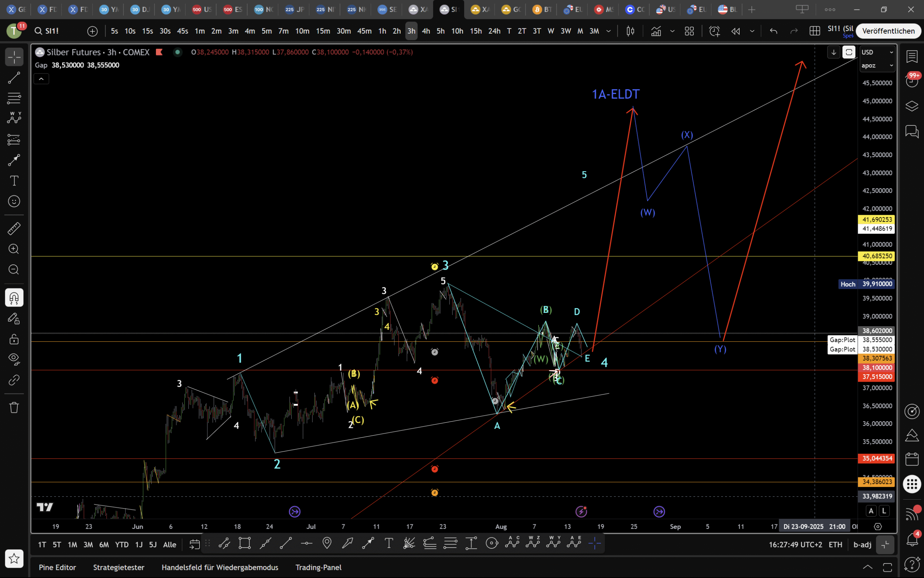Open the Pine Editor tab
Screen dimensions: 924x578
coord(57,567)
